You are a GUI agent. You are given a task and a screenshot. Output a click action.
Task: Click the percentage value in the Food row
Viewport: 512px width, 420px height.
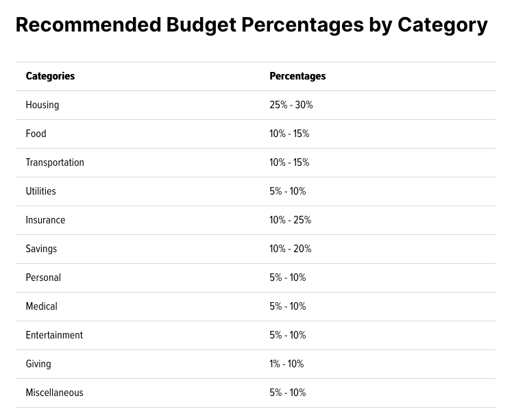pos(289,134)
